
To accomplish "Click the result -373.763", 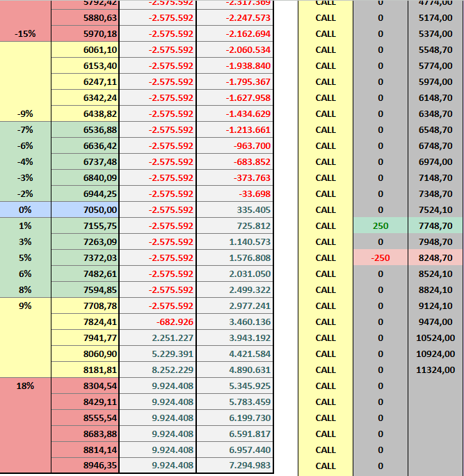I will pyautogui.click(x=235, y=178).
